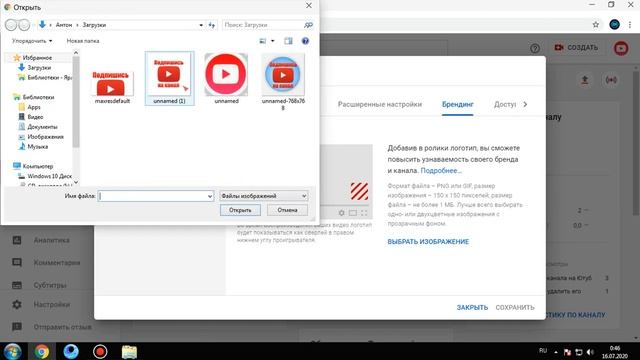The image size is (640, 360).
Task: Close the Открыть file dialog
Action: [309, 6]
